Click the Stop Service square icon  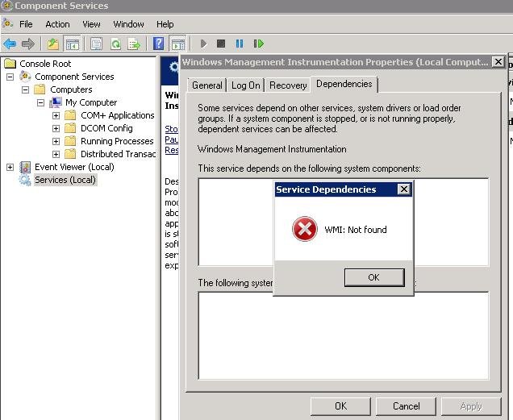221,44
